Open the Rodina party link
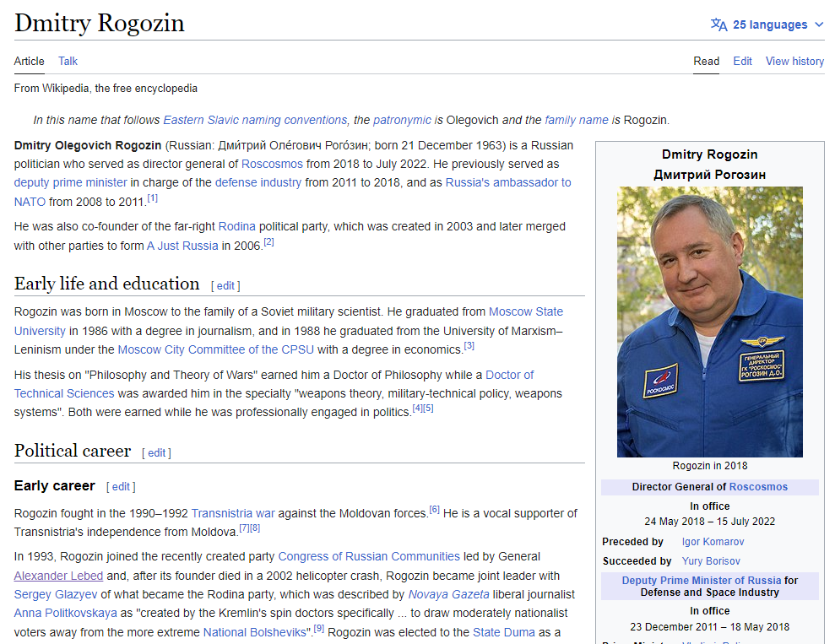The width and height of the screenshot is (835, 644). [x=237, y=227]
